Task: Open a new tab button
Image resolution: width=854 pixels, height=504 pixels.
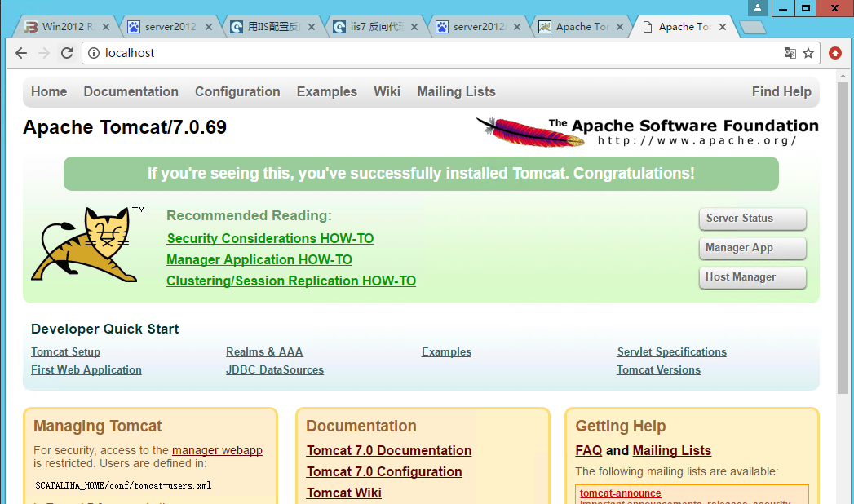Action: click(x=753, y=27)
